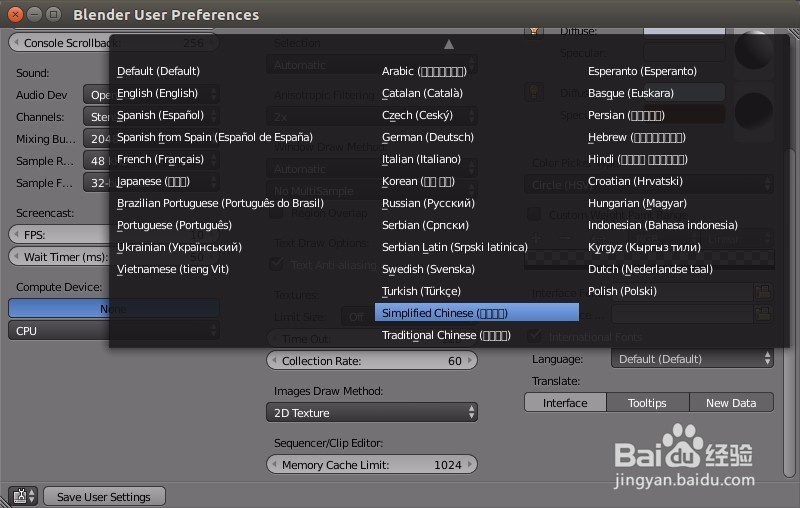Click the Wait Timer (ms) field
800x508 pixels.
(114, 257)
